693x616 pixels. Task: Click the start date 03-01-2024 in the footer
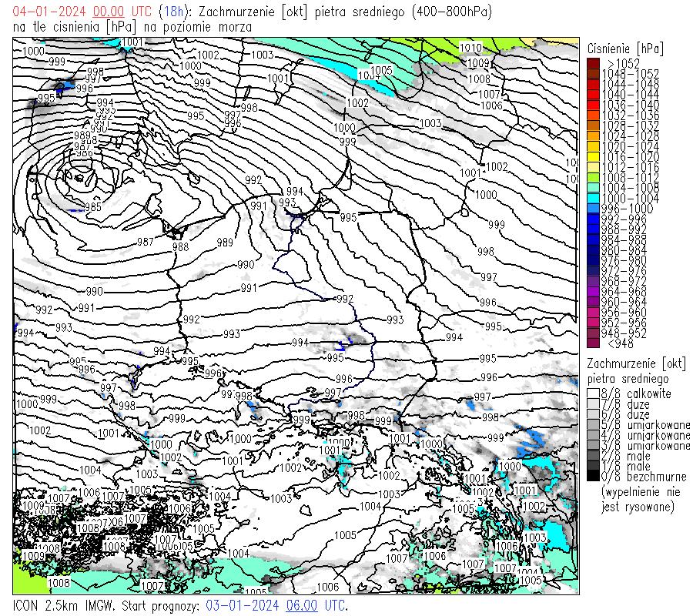click(x=243, y=606)
